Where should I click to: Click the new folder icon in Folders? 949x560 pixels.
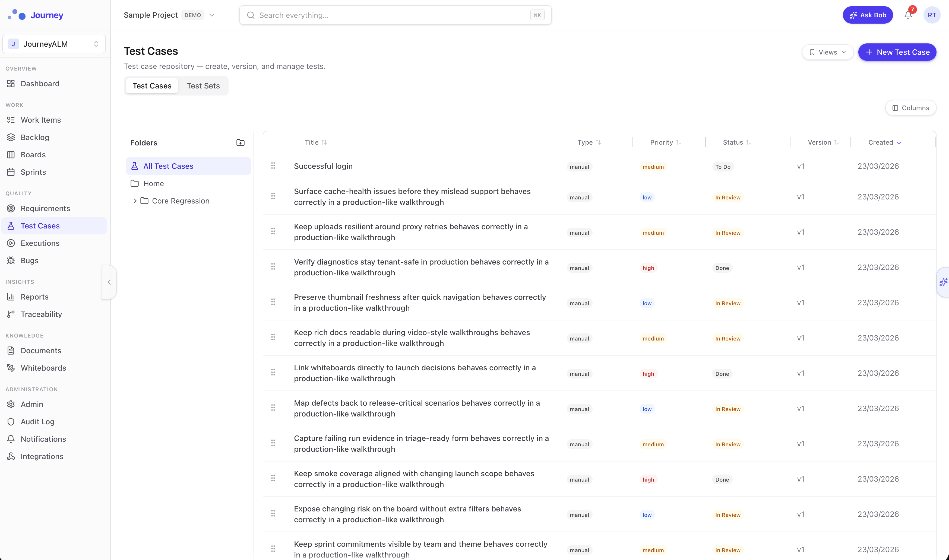click(x=241, y=143)
